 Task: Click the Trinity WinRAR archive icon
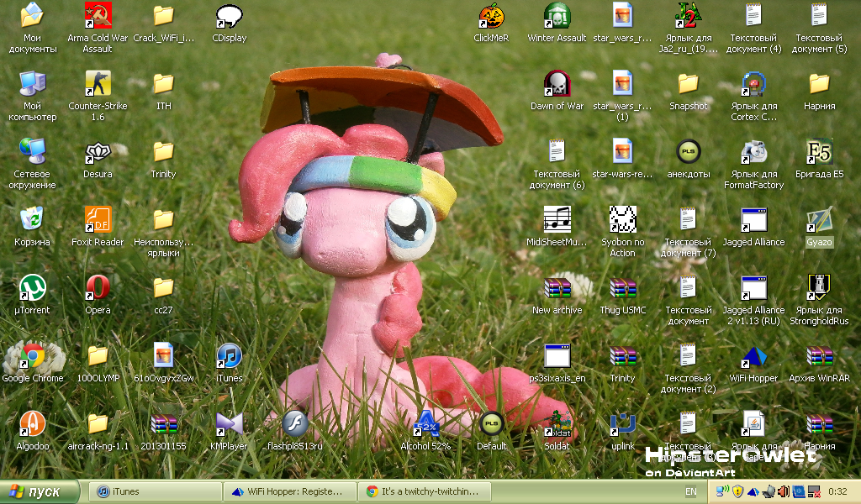coord(623,355)
